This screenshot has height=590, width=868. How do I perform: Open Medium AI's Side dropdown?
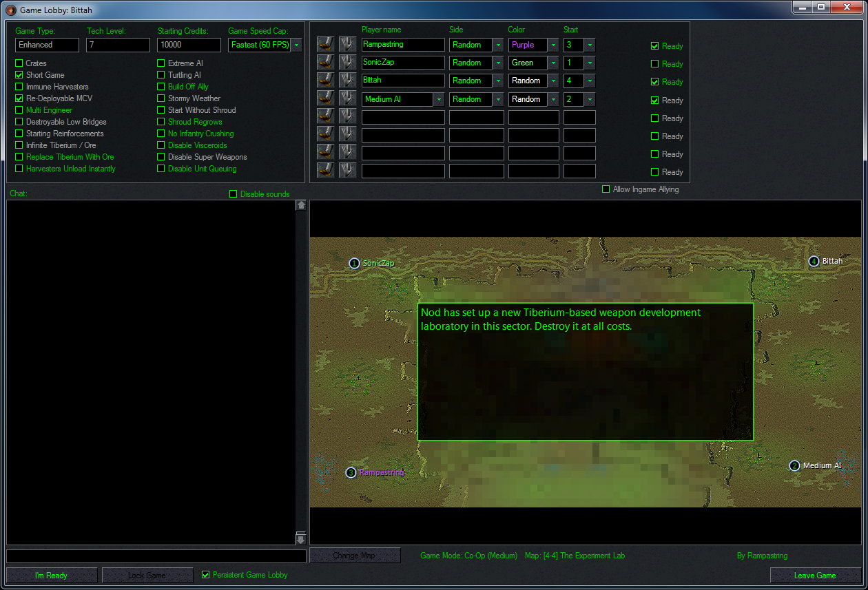click(498, 99)
